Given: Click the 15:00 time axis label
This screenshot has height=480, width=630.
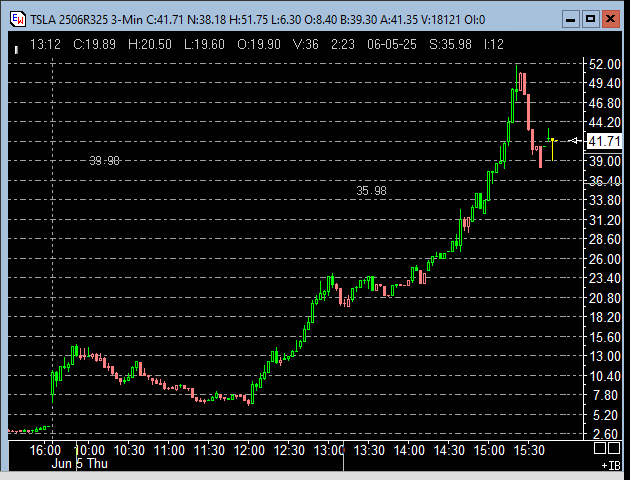Looking at the screenshot, I should pos(489,450).
